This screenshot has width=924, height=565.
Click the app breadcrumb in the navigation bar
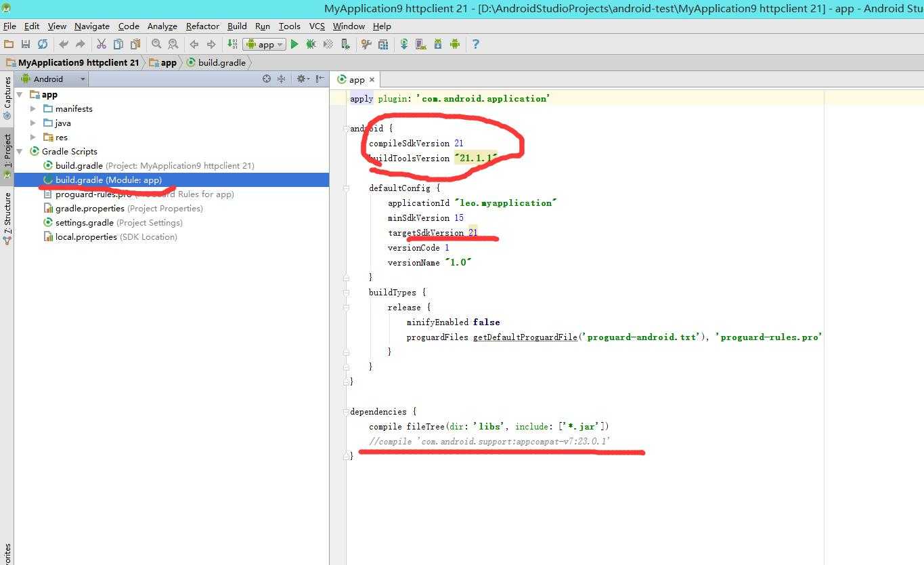click(163, 62)
